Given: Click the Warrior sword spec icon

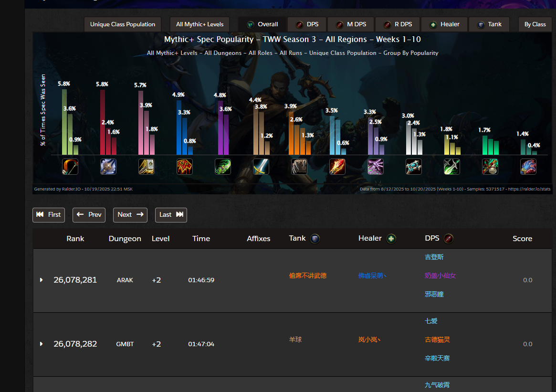Looking at the screenshot, I should click(x=261, y=167).
